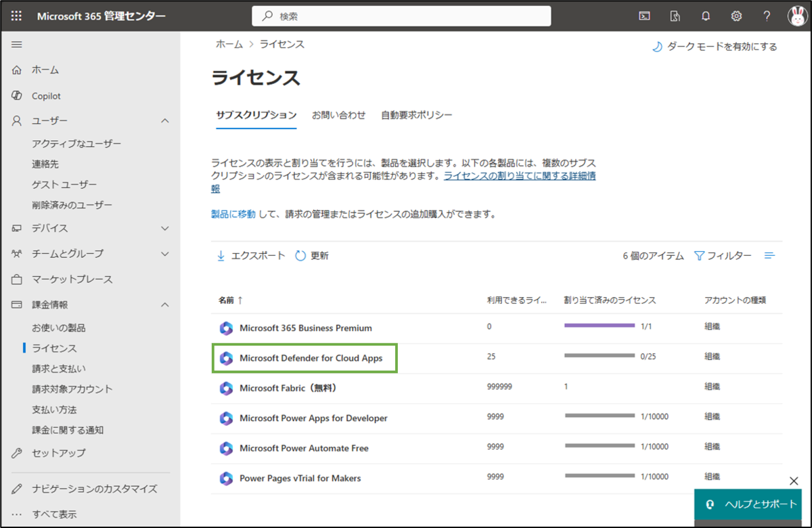Open 請求対象アカウント in the sidebar
The height and width of the screenshot is (528, 812).
pyautogui.click(x=72, y=389)
